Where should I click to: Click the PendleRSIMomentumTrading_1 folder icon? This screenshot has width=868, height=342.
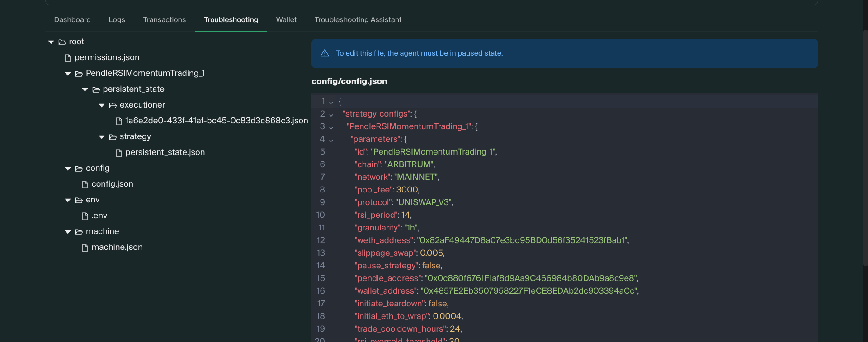pos(79,74)
